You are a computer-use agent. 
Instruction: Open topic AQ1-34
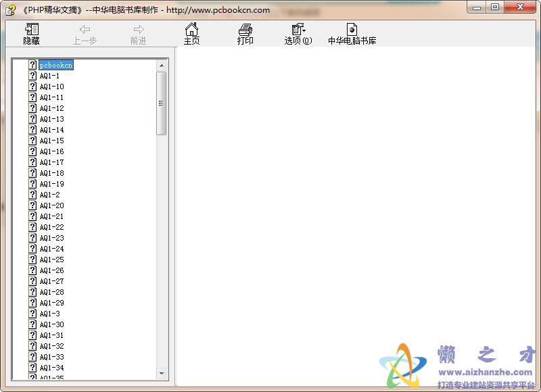pyautogui.click(x=52, y=368)
